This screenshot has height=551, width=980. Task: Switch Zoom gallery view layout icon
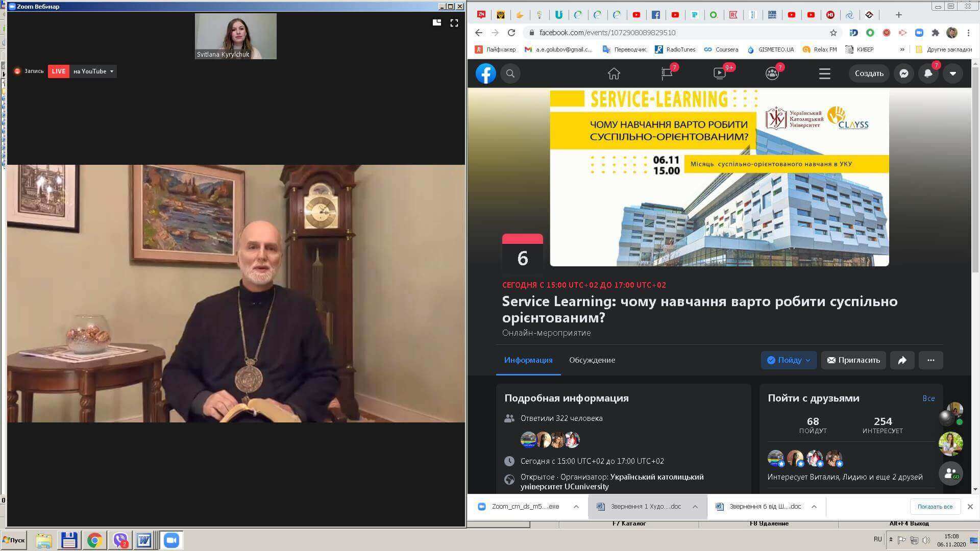(437, 23)
